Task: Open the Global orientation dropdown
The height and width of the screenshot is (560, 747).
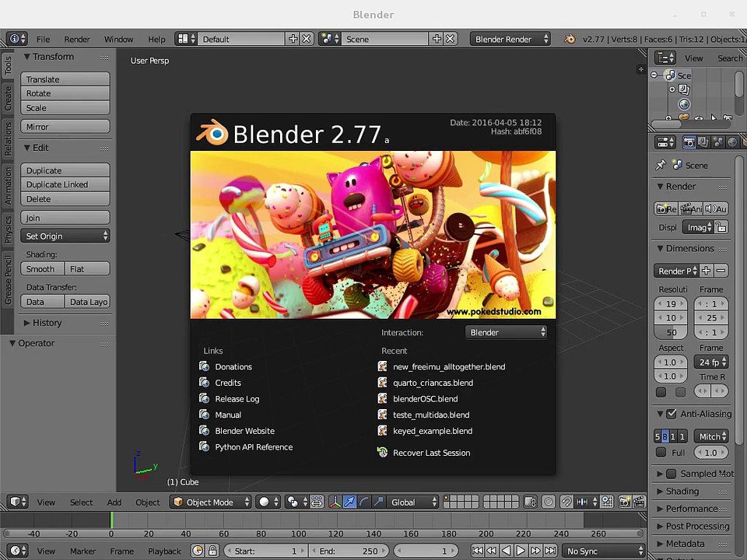Action: click(412, 502)
